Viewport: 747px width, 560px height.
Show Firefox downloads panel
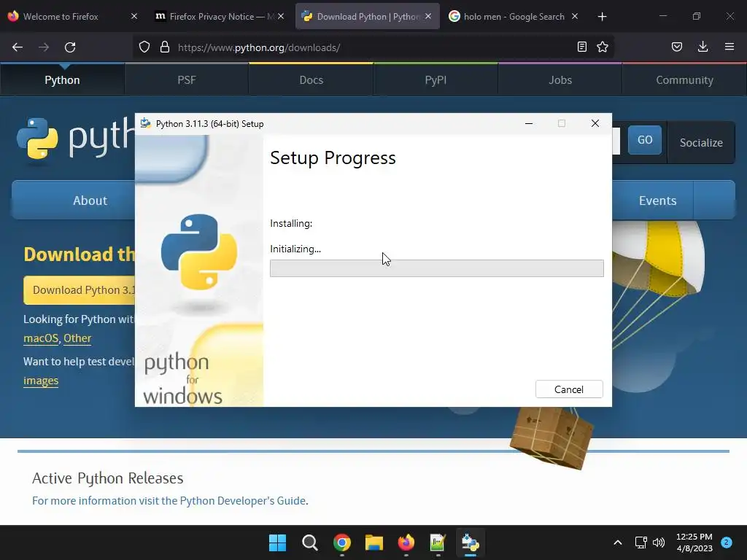(703, 47)
